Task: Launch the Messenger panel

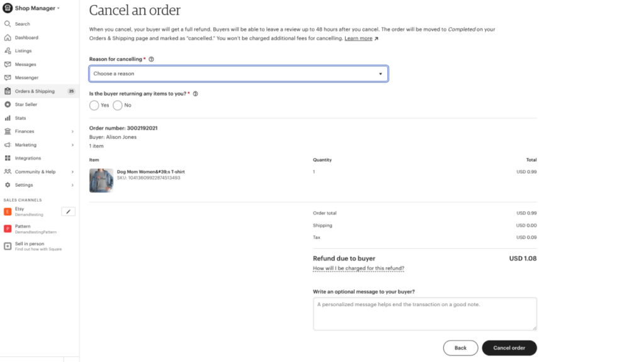Action: [26, 77]
